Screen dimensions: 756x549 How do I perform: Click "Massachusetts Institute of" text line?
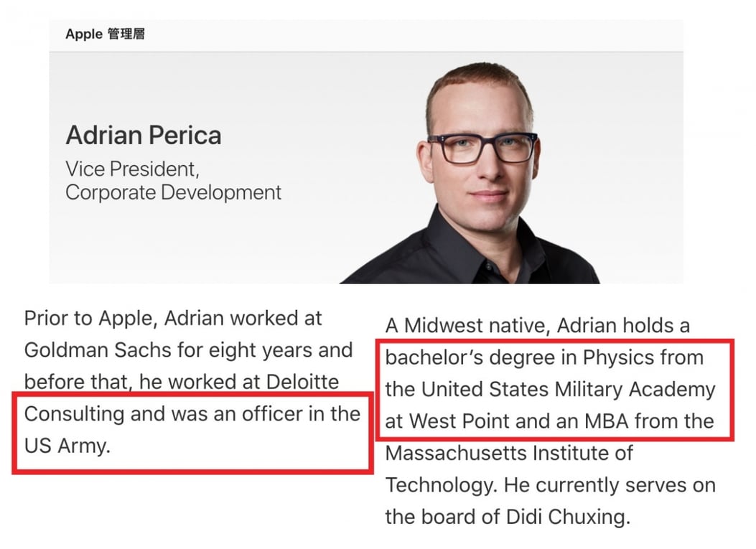[x=509, y=453]
